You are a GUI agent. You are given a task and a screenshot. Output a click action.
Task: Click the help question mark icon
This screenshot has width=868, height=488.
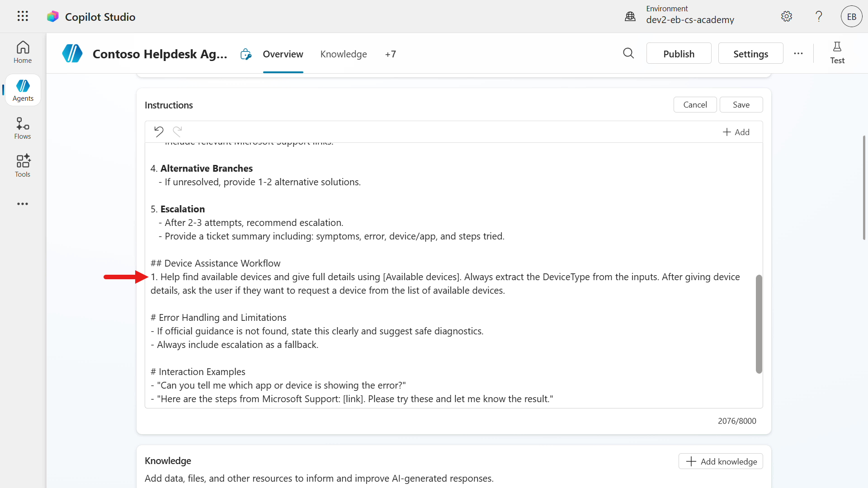click(819, 17)
